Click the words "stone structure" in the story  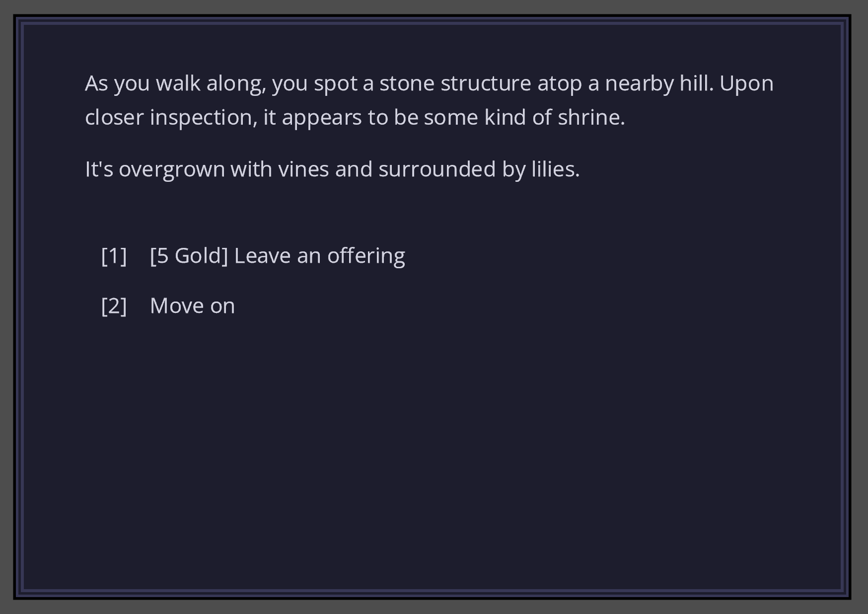click(455, 83)
